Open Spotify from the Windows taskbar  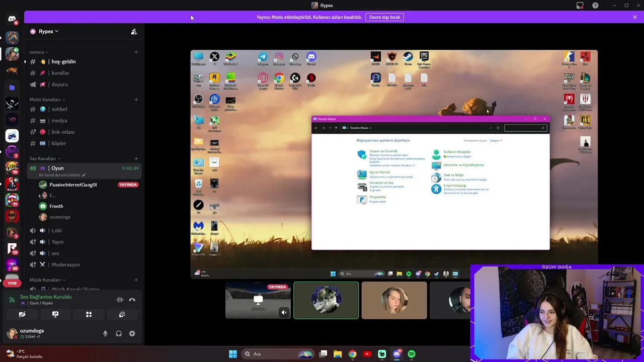[412, 354]
